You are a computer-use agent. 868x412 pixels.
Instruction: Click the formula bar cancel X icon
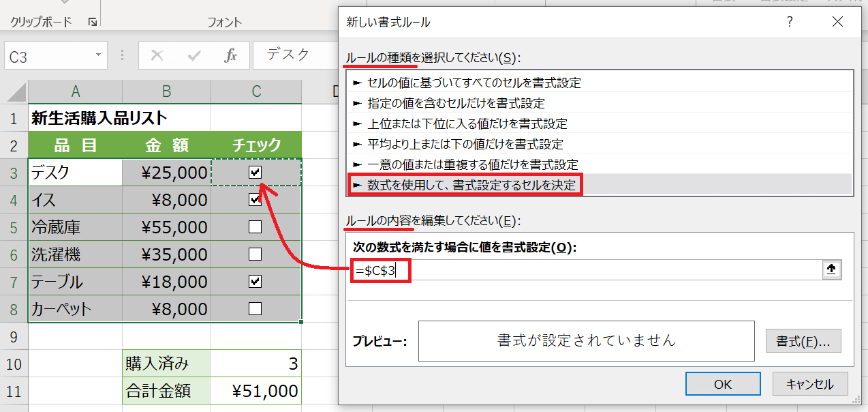157,56
